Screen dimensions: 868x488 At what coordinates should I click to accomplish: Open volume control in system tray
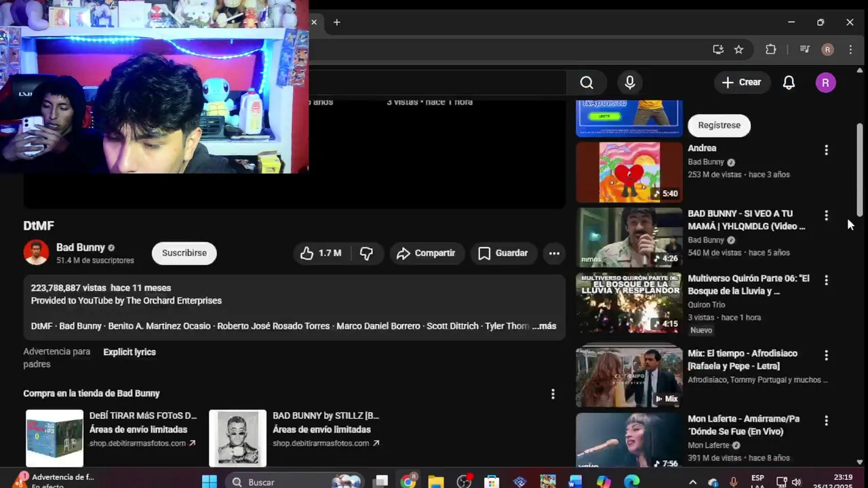pos(796,482)
